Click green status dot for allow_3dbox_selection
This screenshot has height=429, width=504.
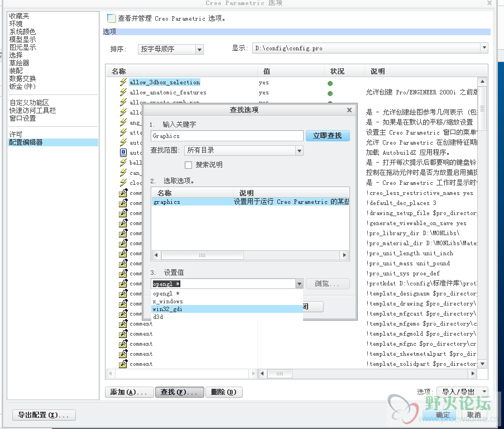330,84
